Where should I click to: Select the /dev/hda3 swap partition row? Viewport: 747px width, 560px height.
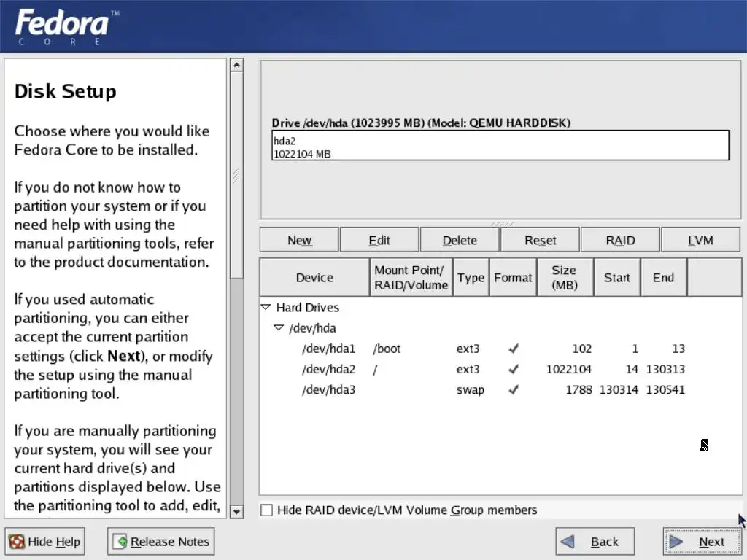(500, 389)
